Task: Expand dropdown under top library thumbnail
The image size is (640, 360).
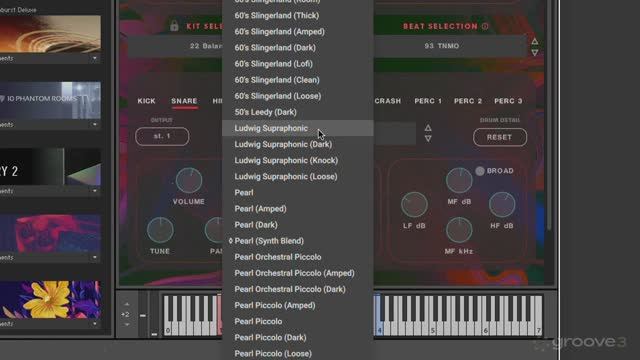Action: click(95, 58)
